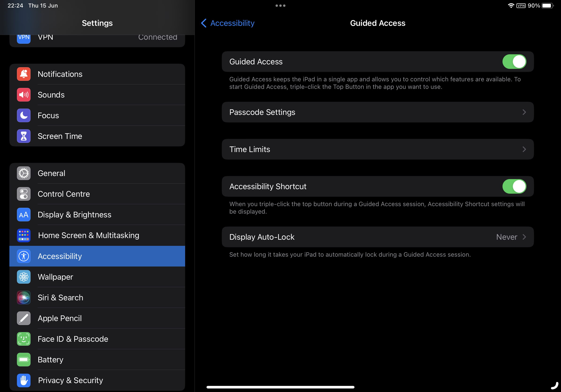Tap the Face ID smiley icon

24,339
